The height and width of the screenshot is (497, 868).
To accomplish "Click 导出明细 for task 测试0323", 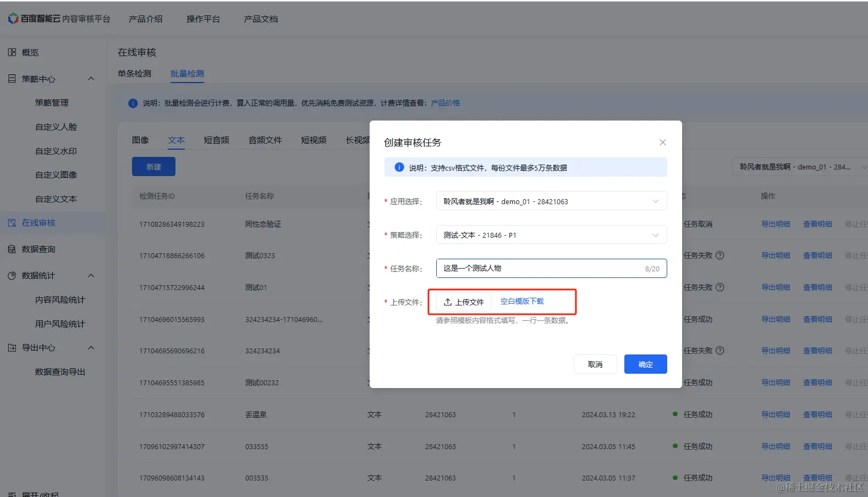I will 776,255.
